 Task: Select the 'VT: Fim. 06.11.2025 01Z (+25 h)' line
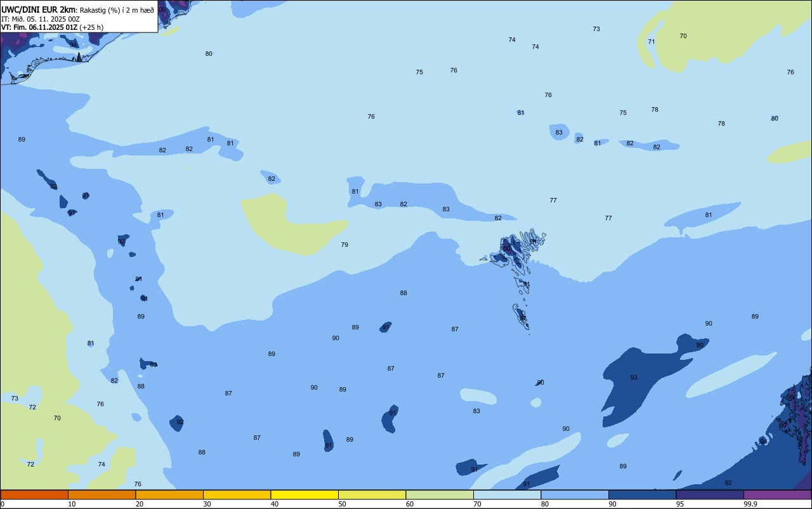pos(53,27)
